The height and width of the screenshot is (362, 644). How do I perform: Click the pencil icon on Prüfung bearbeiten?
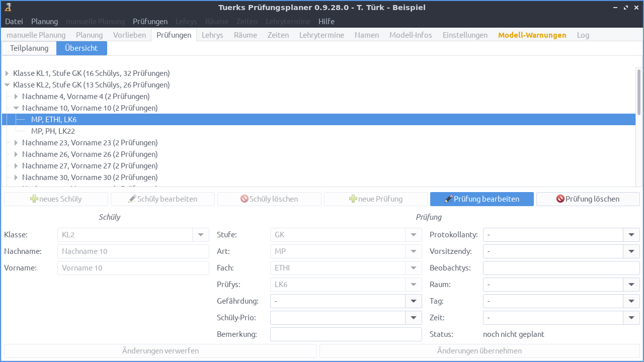[x=449, y=199]
